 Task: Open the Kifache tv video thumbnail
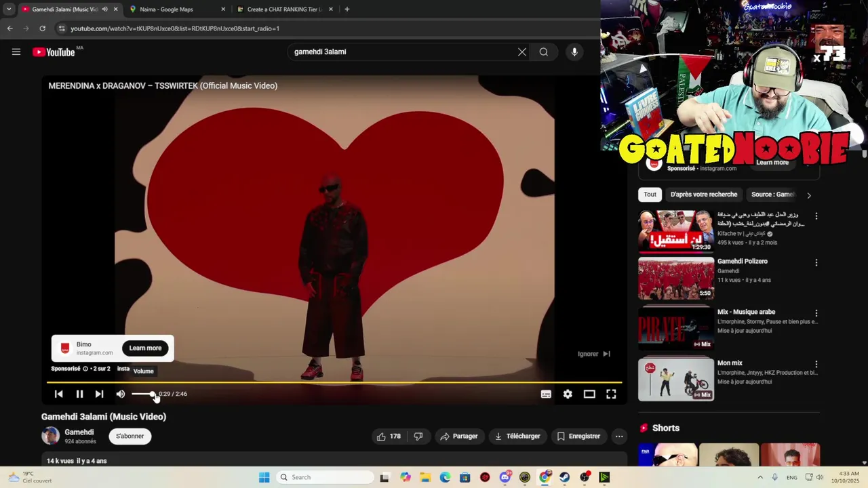point(676,231)
